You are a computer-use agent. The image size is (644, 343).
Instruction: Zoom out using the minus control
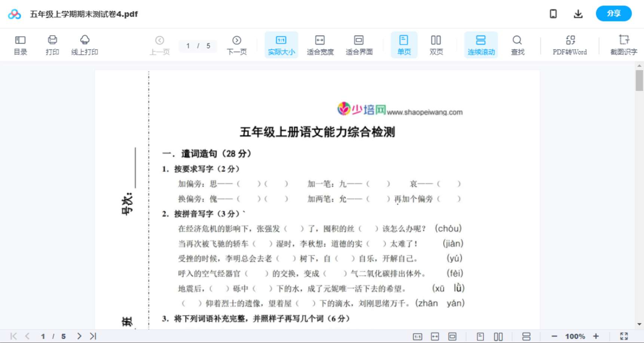555,336
